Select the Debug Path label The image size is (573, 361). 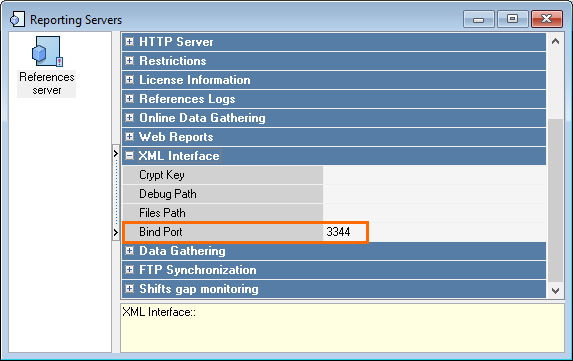(168, 194)
